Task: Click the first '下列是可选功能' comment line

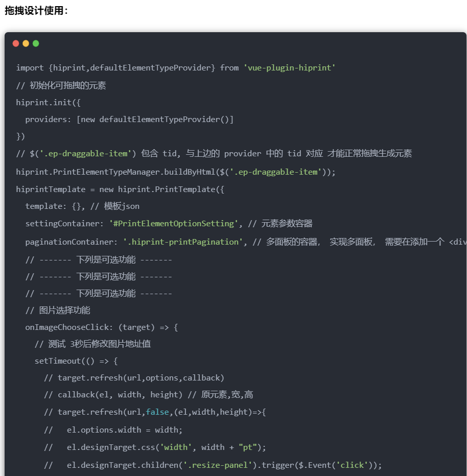Action: [99, 259]
